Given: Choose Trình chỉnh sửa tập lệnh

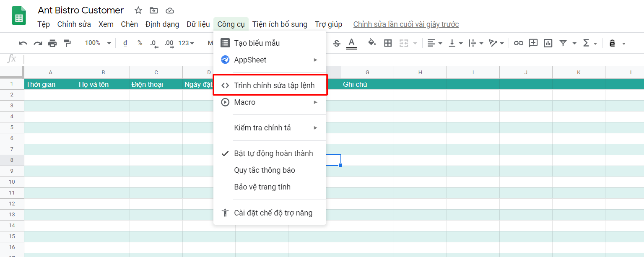Looking at the screenshot, I should pos(270,86).
